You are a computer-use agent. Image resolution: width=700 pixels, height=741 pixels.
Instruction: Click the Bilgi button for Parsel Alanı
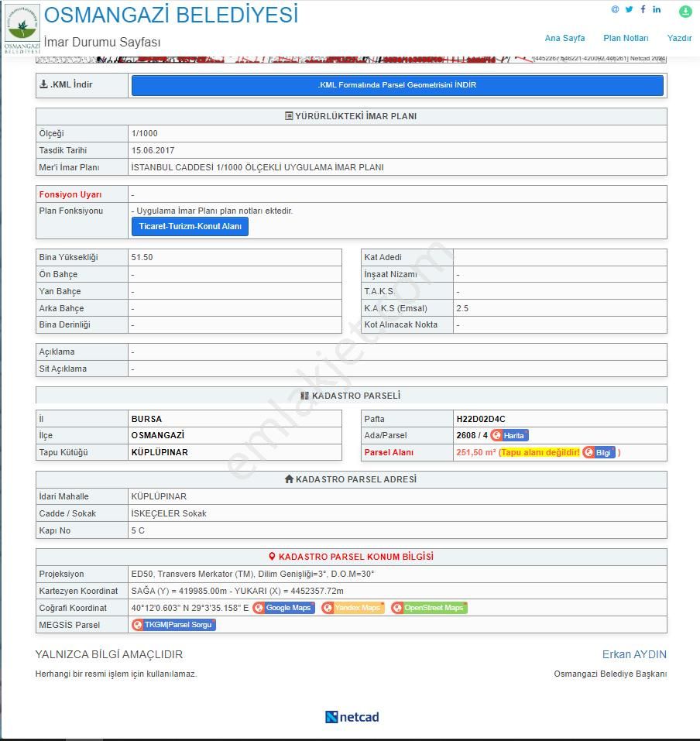599,452
